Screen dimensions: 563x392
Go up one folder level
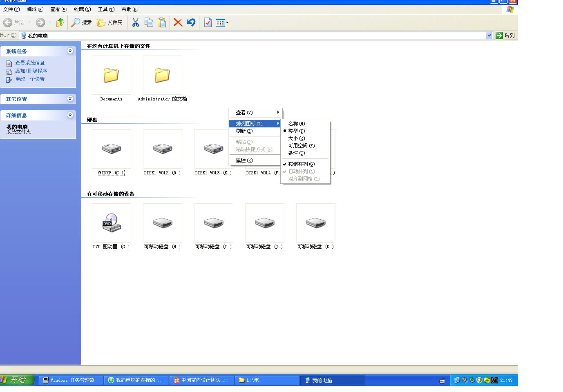pos(60,22)
